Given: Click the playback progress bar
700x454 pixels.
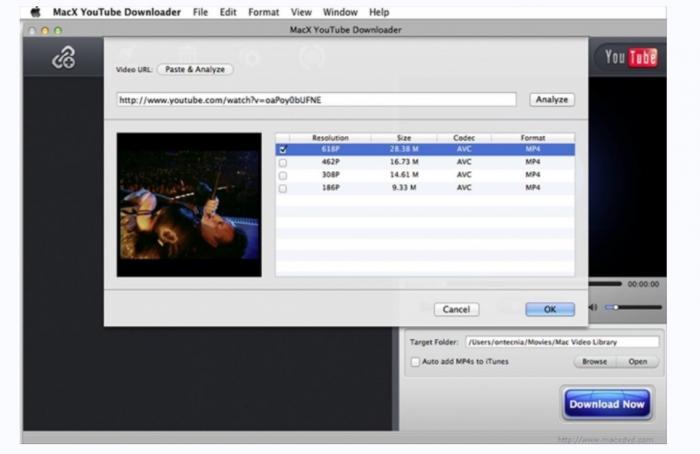Looking at the screenshot, I should coord(605,284).
